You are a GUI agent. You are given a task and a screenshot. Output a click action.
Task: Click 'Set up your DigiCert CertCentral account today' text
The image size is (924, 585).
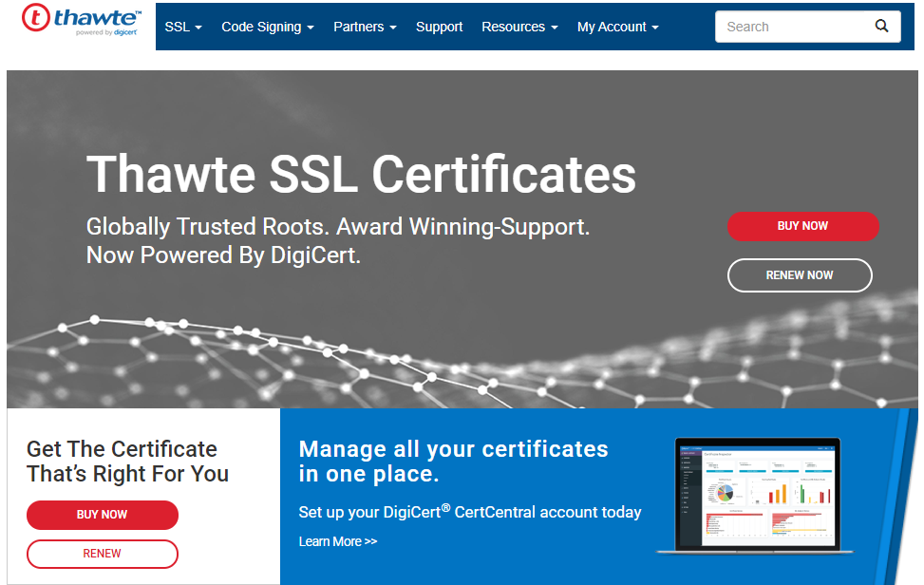click(470, 511)
